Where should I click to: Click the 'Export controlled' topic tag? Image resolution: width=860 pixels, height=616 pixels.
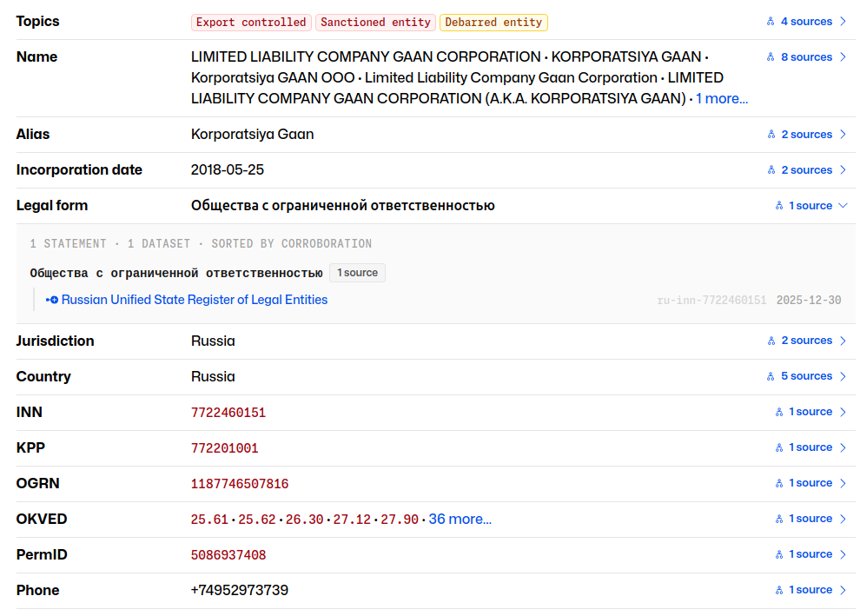251,23
